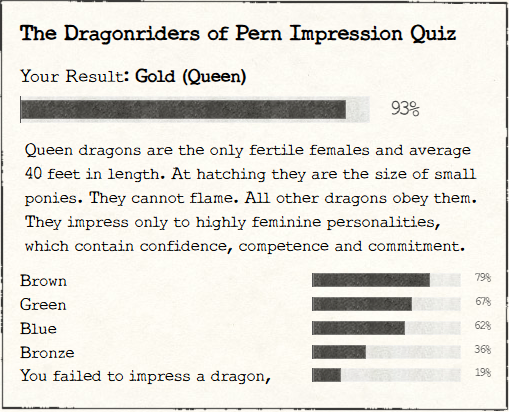Click the 79% percentage text
Image resolution: width=509 pixels, height=412 pixels.
[x=483, y=277]
